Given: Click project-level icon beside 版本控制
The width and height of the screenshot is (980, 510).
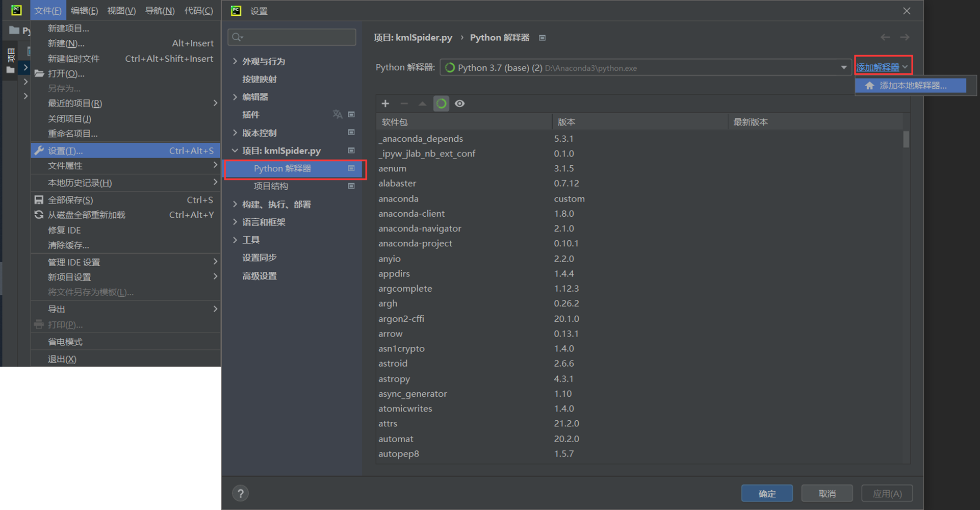Looking at the screenshot, I should pos(351,132).
